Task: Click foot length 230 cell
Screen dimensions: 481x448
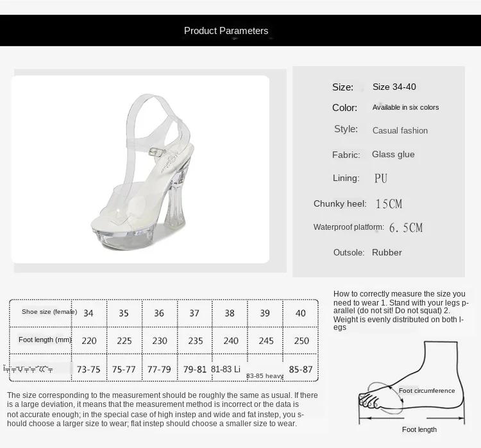Action: pos(160,341)
